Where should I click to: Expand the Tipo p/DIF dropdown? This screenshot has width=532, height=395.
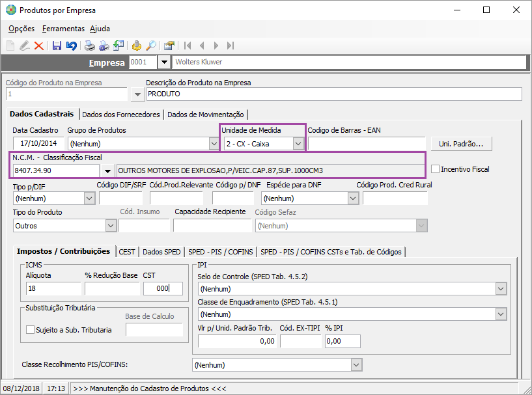click(x=89, y=198)
